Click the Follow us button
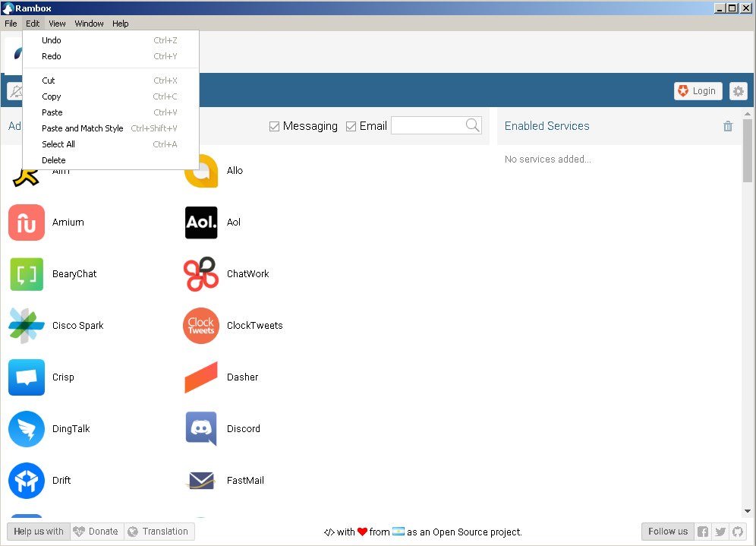The height and width of the screenshot is (546, 756). tap(668, 532)
